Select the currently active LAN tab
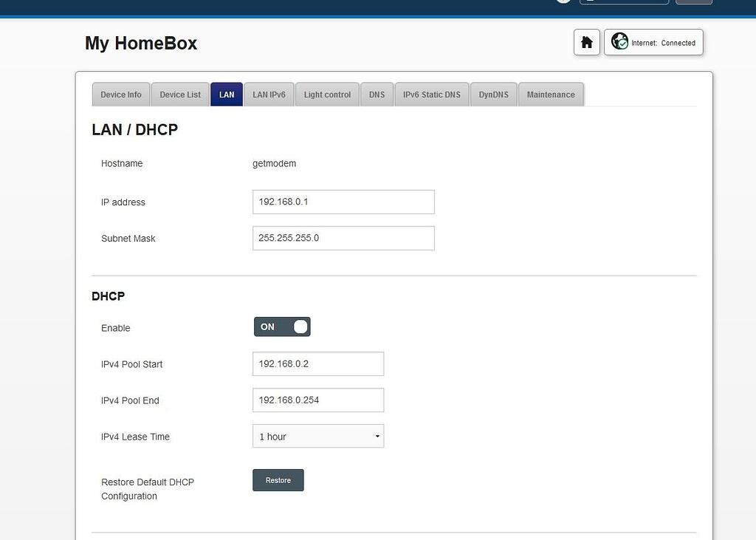This screenshot has width=756, height=540. (x=226, y=94)
